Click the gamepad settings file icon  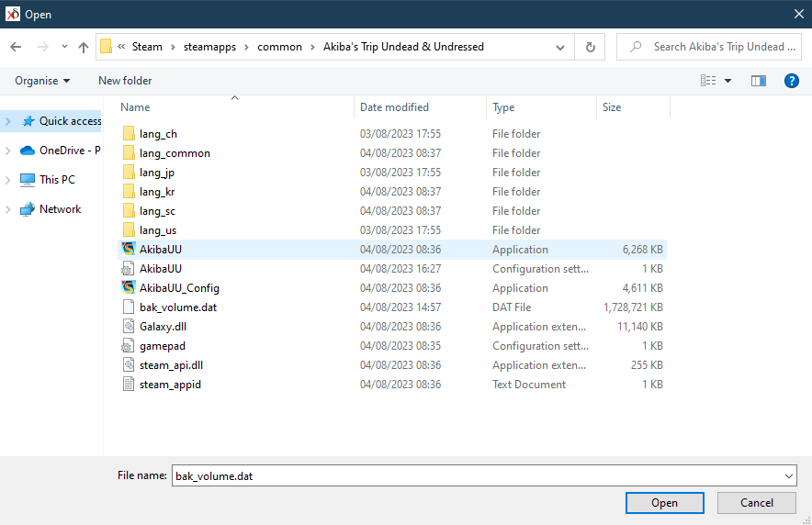(x=128, y=345)
